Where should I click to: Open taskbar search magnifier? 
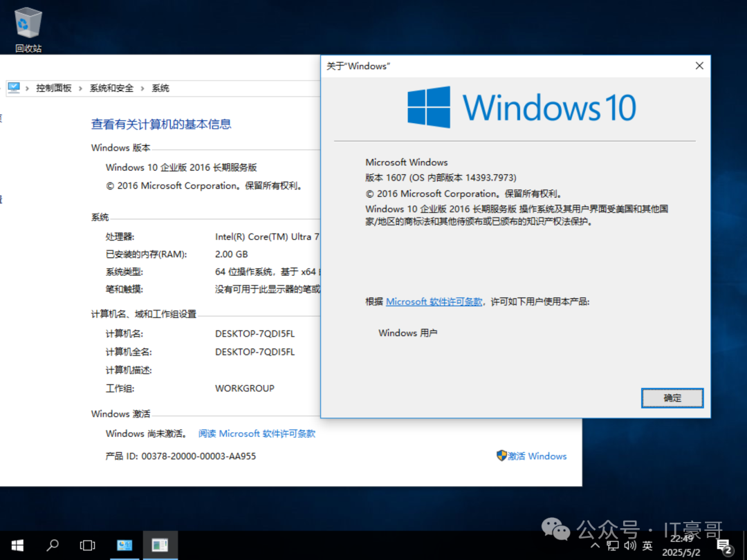pos(53,545)
